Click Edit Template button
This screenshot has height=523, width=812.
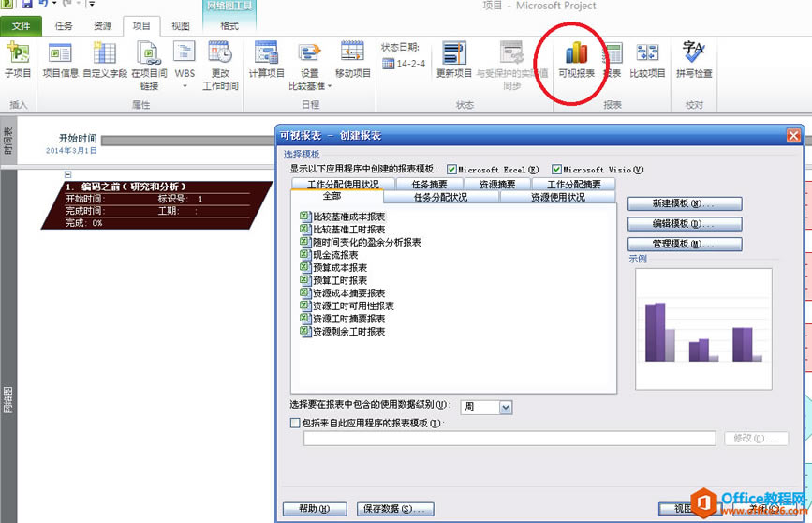pyautogui.click(x=685, y=224)
